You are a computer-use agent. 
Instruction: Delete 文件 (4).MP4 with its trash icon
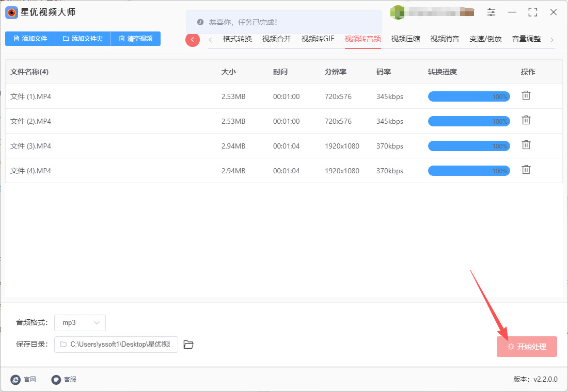tap(526, 170)
